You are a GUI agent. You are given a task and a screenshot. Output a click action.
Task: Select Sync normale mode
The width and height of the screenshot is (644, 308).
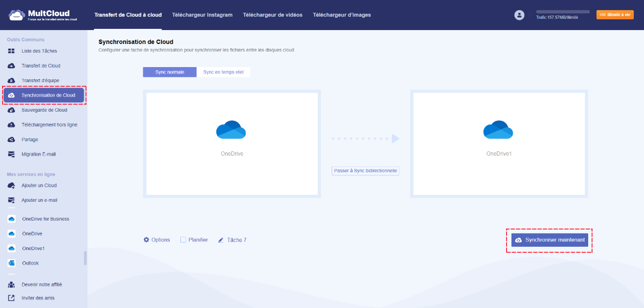pos(170,72)
